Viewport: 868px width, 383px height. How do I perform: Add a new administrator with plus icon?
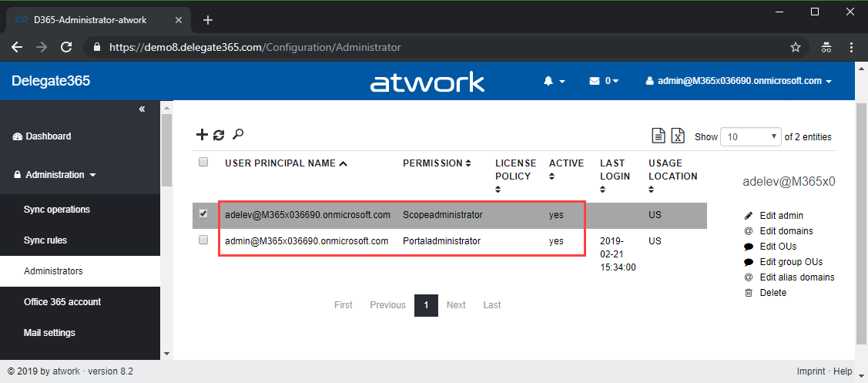coord(202,134)
